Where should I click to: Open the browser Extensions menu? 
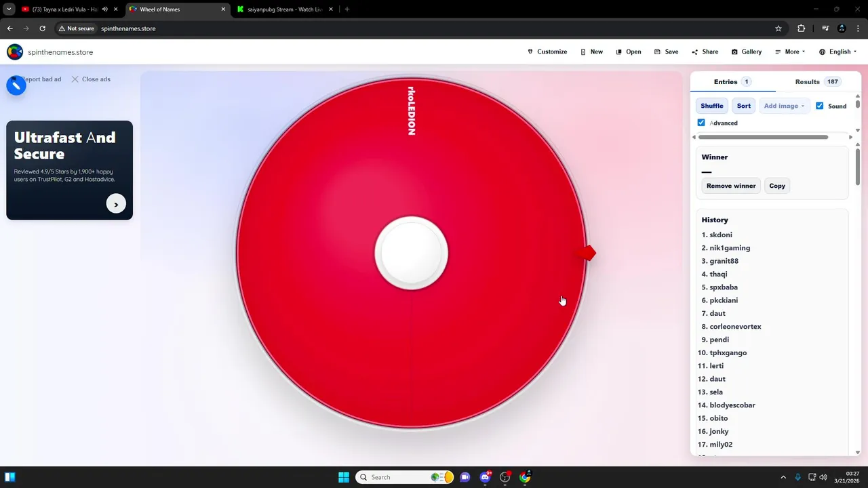[802, 28]
